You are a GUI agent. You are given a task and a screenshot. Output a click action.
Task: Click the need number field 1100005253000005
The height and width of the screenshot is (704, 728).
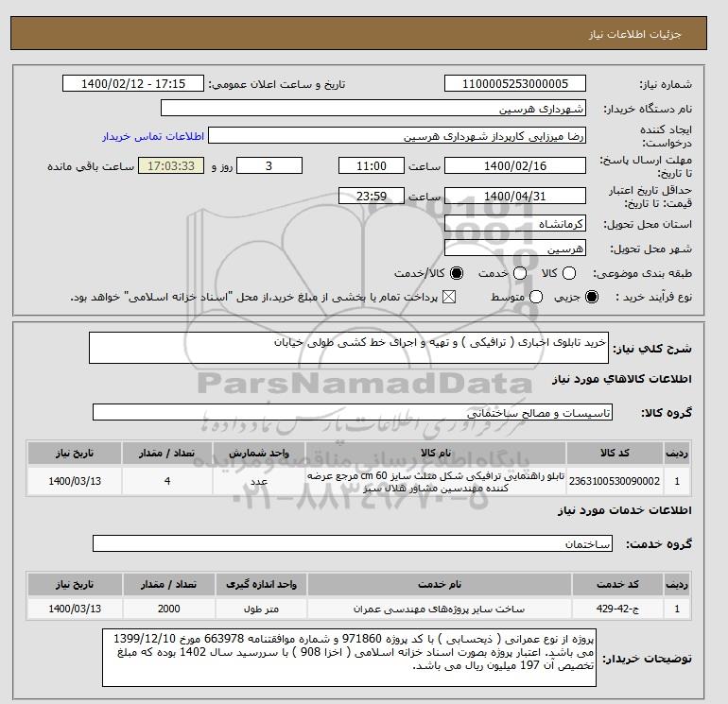point(515,83)
